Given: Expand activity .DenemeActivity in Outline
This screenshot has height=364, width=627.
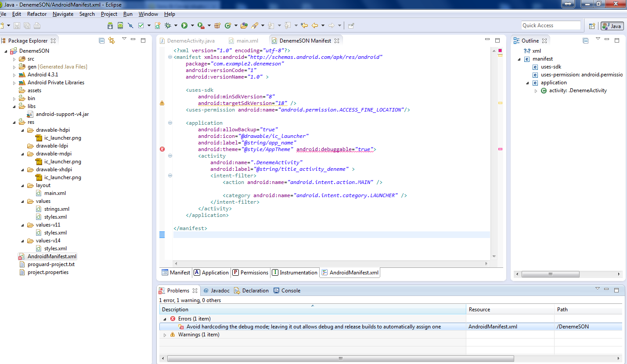Looking at the screenshot, I should coord(536,91).
